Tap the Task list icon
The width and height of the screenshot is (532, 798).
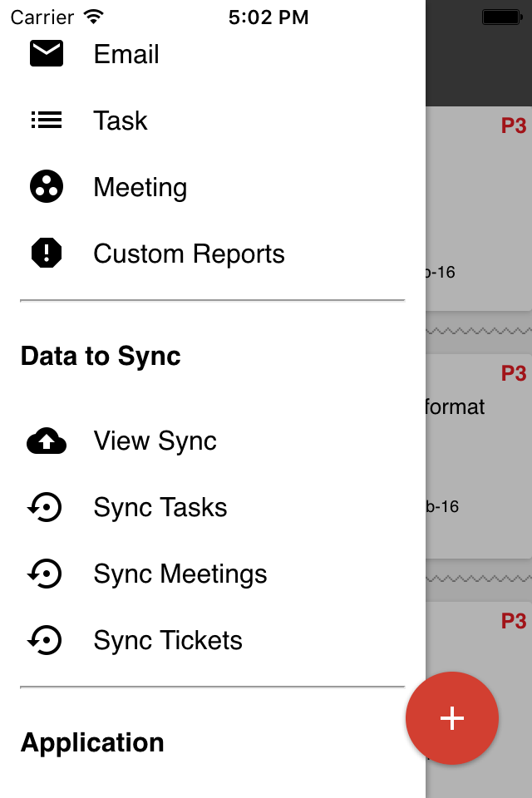(x=47, y=121)
